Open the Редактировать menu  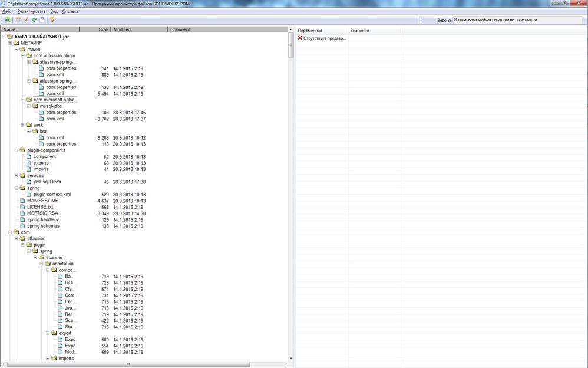(x=31, y=11)
